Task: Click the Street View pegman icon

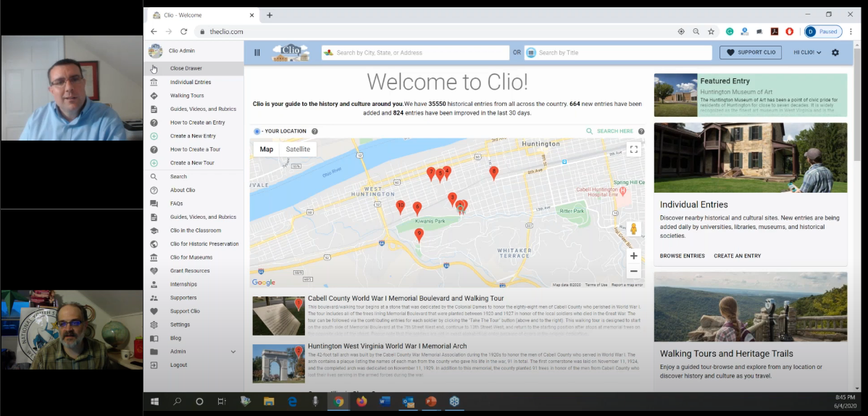Action: tap(633, 229)
